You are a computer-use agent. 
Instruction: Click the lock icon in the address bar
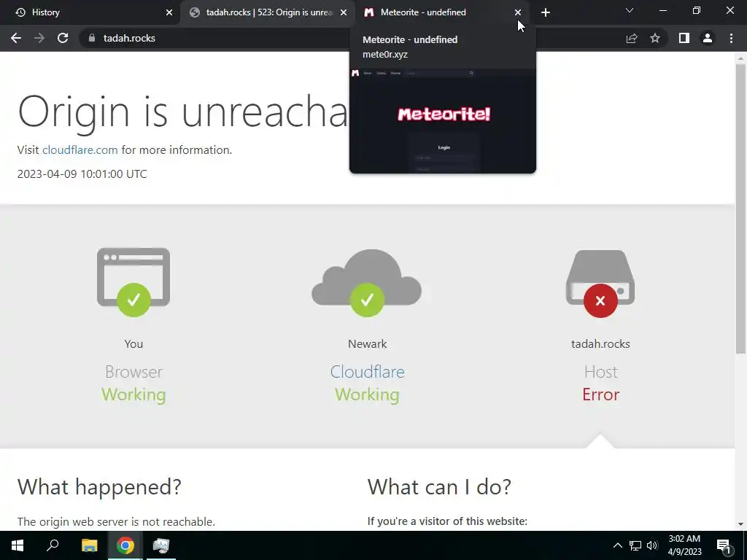click(91, 38)
